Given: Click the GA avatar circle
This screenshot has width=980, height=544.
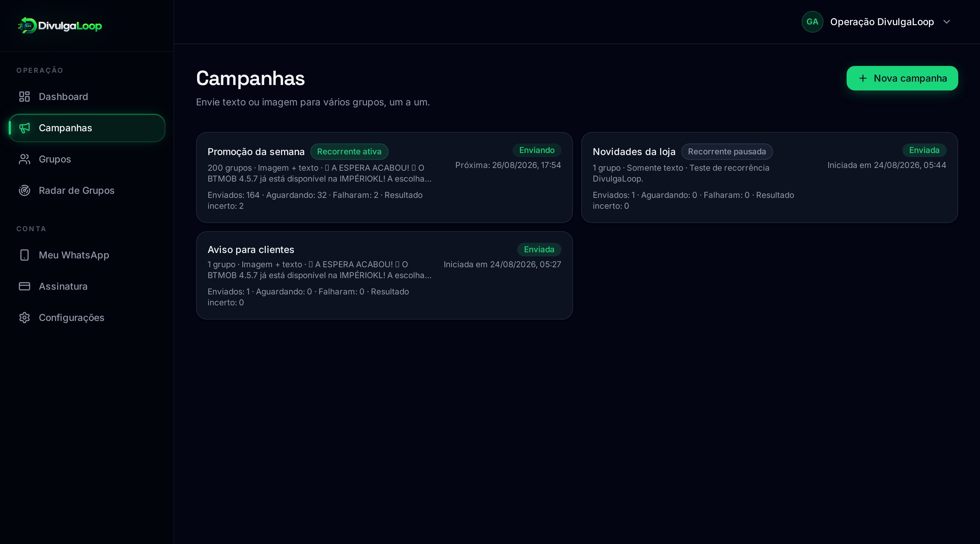Looking at the screenshot, I should coord(812,22).
